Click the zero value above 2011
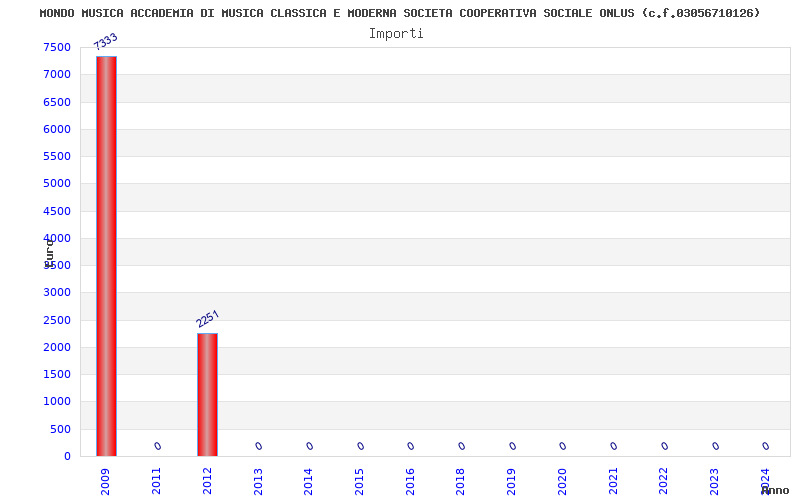800x500 pixels. coord(157,446)
